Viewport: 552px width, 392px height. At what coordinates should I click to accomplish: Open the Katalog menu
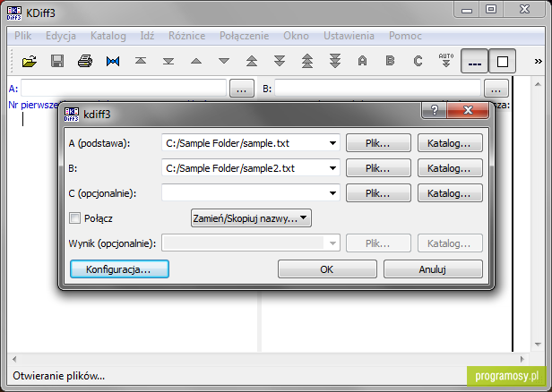(x=108, y=36)
